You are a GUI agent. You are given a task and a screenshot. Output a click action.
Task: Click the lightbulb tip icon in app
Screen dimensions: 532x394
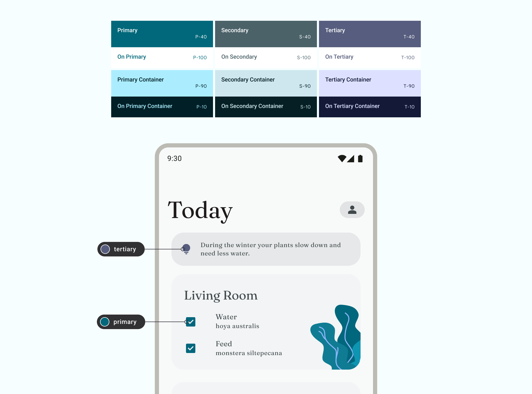[x=186, y=249]
